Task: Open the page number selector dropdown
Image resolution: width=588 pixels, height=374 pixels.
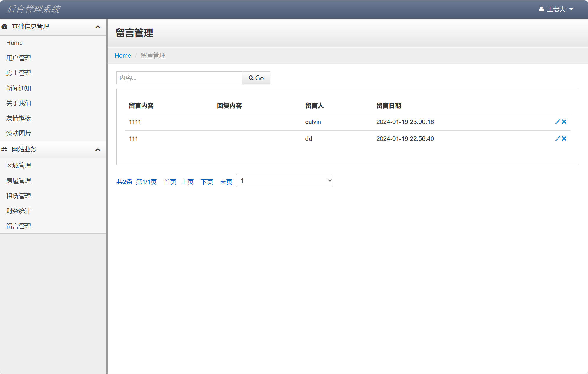Action: 284,180
